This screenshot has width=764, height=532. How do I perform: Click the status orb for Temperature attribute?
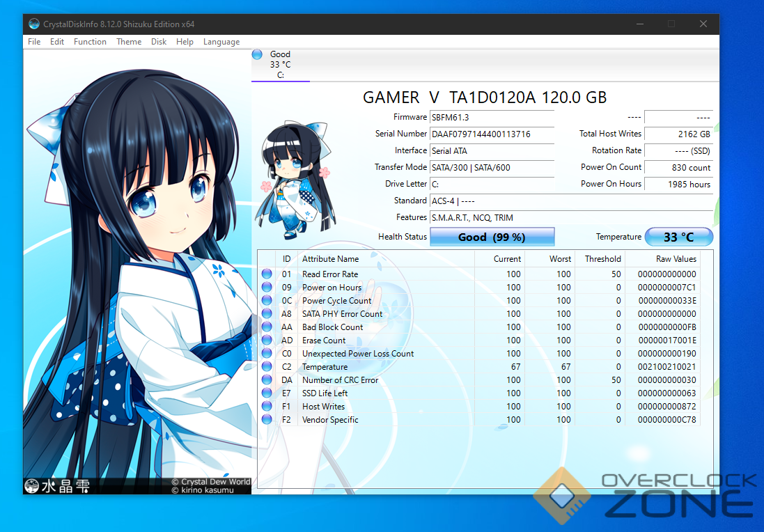click(x=267, y=367)
